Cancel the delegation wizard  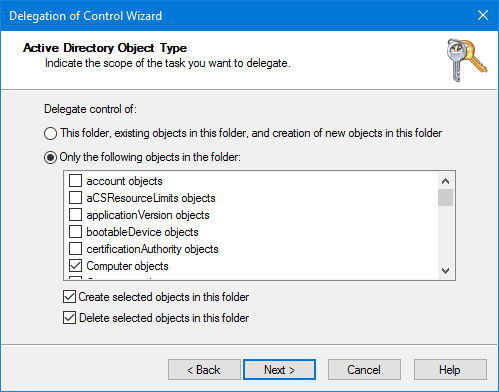pos(364,370)
